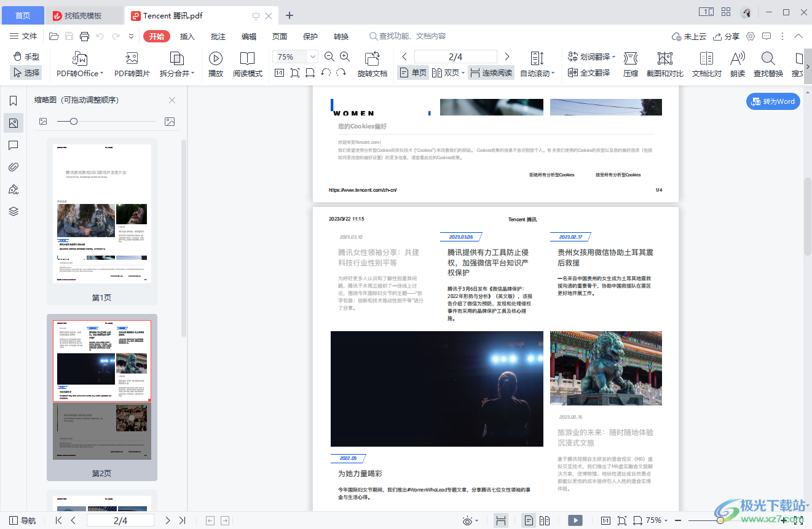Activate the Select tool (选择)
Screen dimensions: 812x529
pos(26,72)
